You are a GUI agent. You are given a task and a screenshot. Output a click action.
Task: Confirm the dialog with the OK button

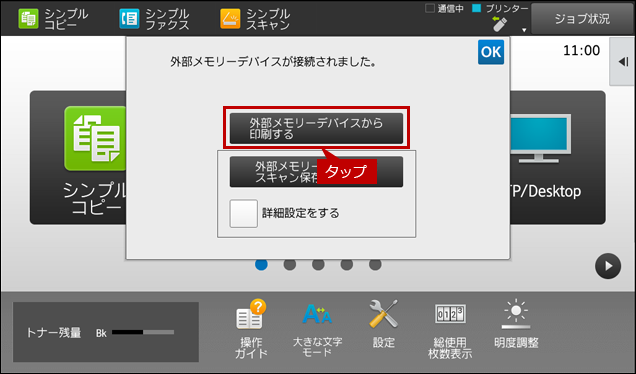491,52
